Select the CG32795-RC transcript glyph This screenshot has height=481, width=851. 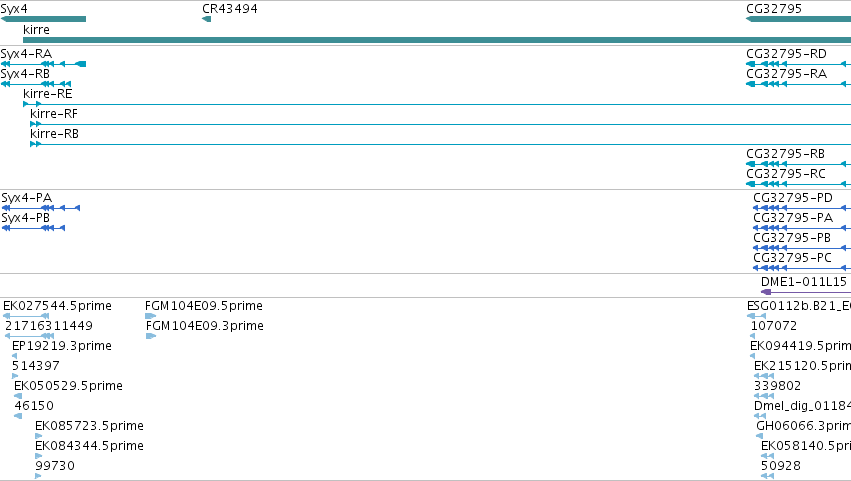798,184
